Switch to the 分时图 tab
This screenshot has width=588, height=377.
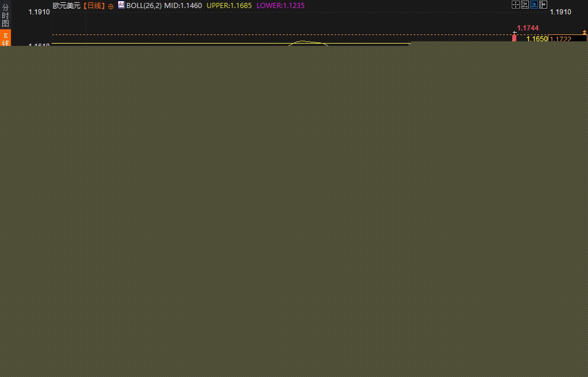tap(5, 15)
